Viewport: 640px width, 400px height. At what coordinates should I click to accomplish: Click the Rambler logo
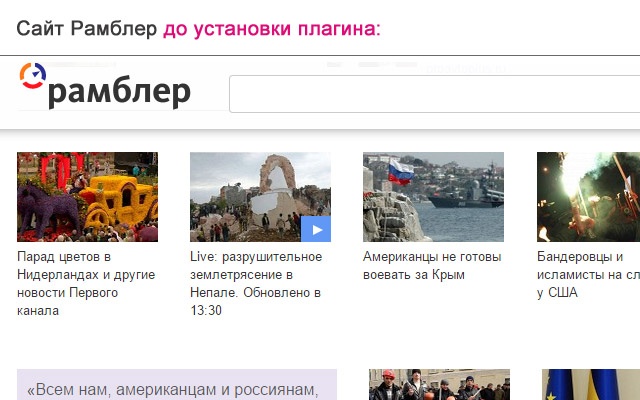[x=105, y=86]
